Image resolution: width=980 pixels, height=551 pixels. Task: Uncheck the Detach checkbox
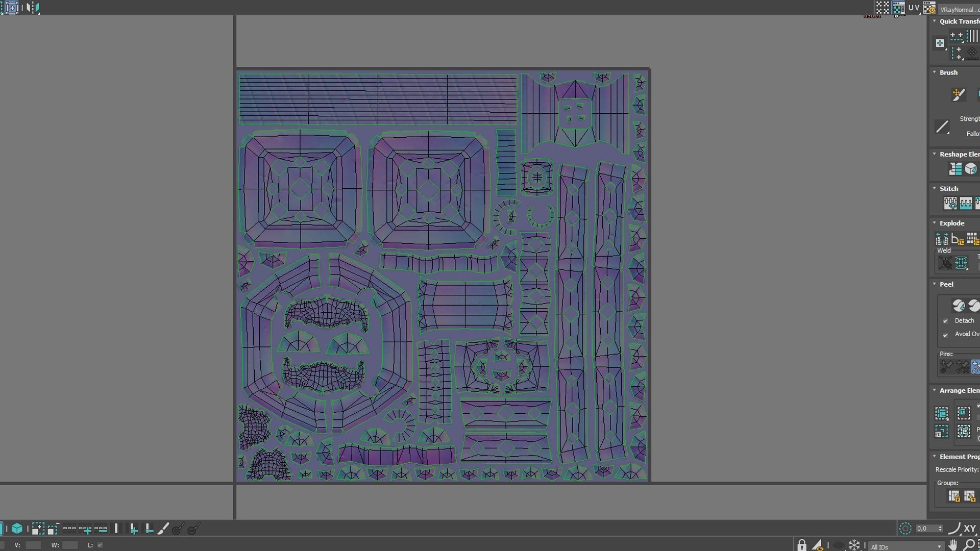point(945,321)
